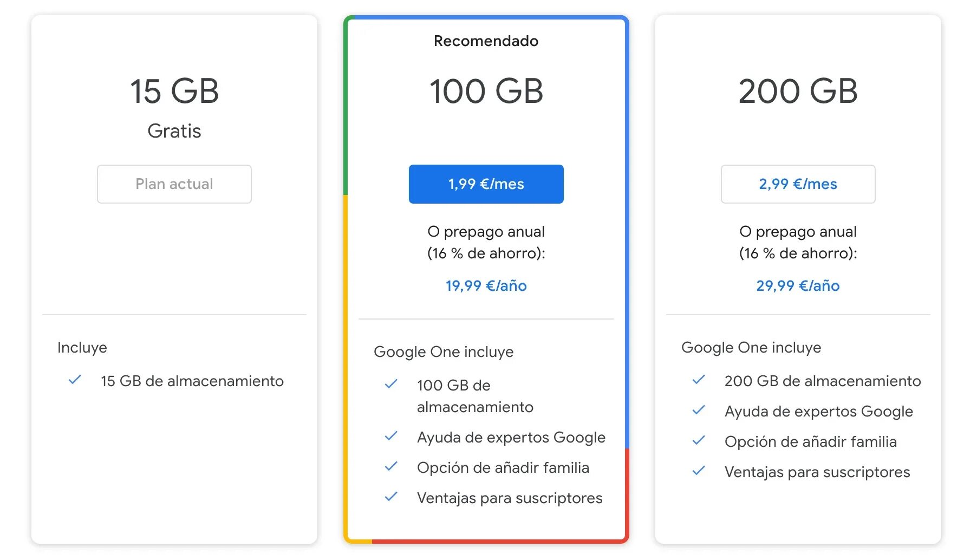
Task: Select the 100 GB plan heading
Action: coord(486,91)
